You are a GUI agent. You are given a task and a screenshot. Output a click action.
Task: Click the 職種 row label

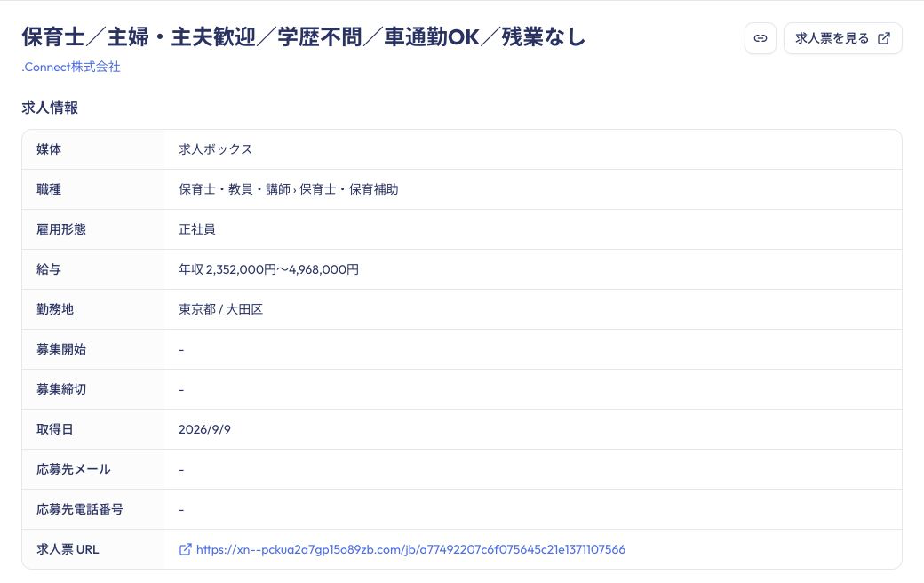[49, 189]
